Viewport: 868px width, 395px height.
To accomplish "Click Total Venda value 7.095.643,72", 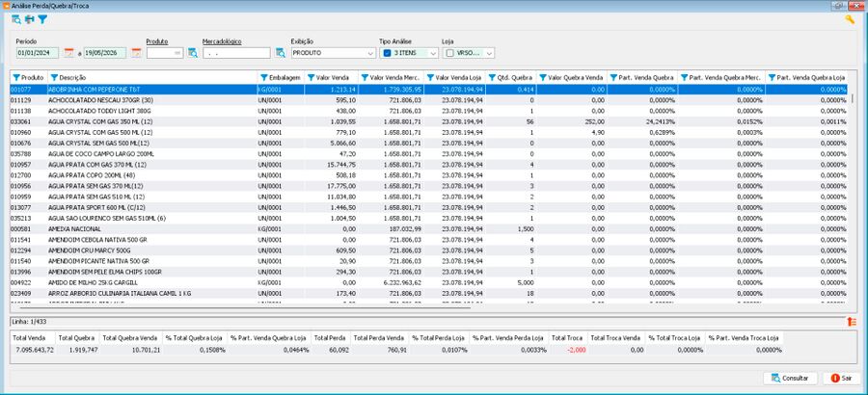I will click(x=35, y=350).
